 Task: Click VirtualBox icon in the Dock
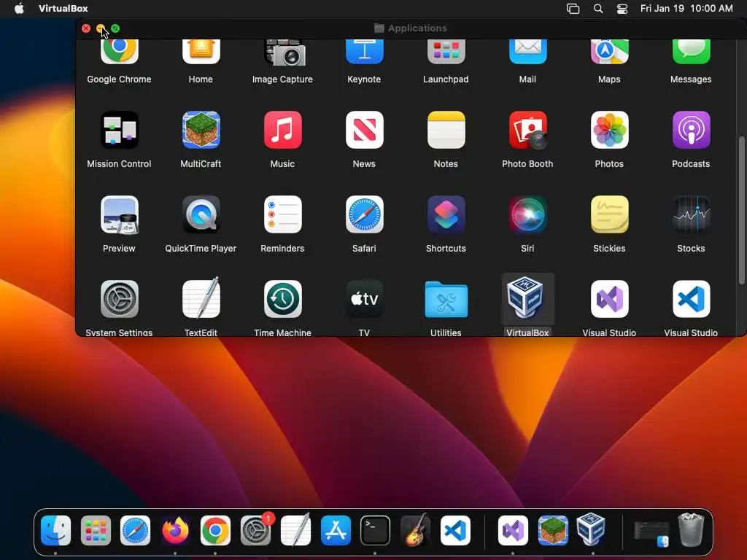point(591,529)
